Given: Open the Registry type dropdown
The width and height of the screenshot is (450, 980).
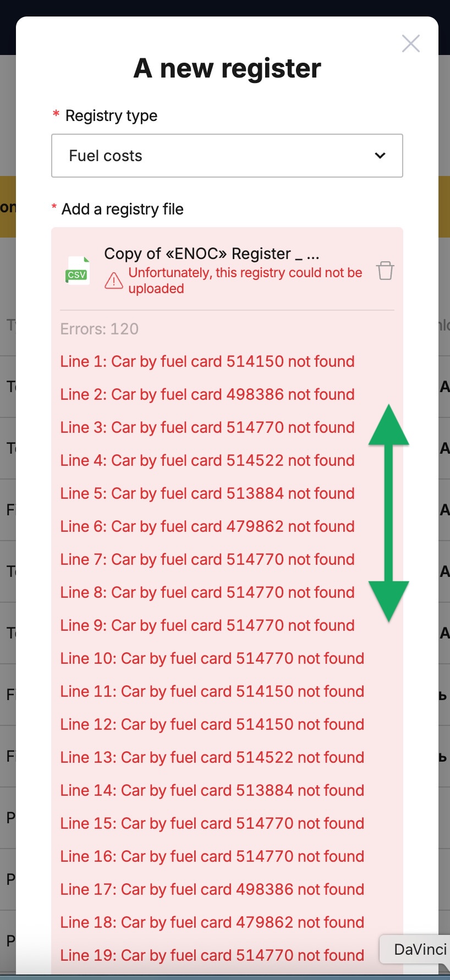Looking at the screenshot, I should coord(227,156).
